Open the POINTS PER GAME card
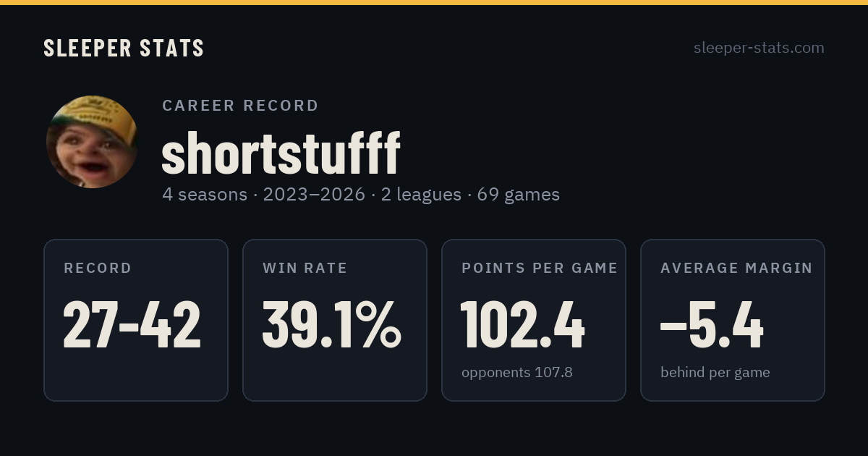 click(x=534, y=320)
